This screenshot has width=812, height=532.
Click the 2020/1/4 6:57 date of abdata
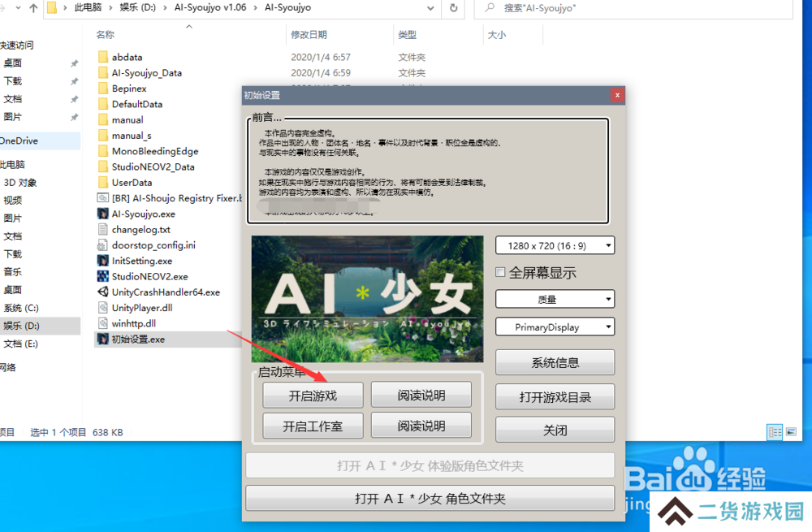coord(321,57)
